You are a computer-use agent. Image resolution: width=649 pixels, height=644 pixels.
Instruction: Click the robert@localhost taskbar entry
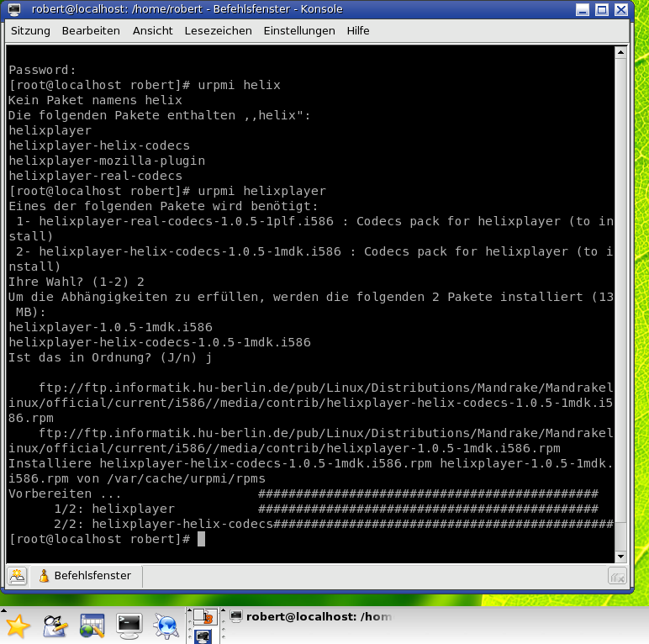(x=311, y=617)
